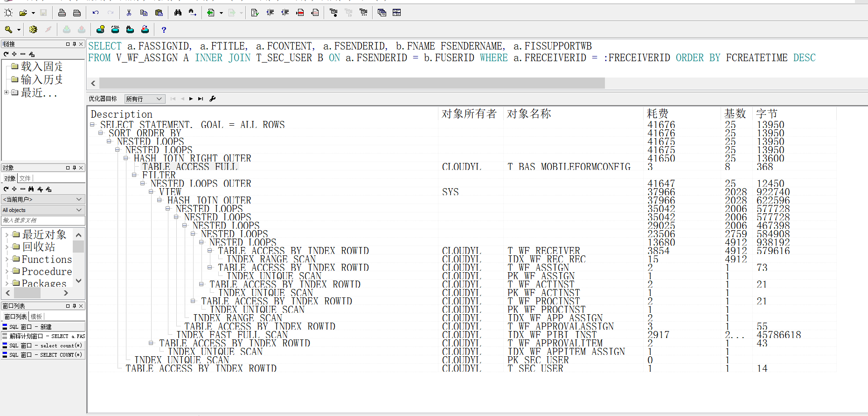Viewport: 868px width, 416px height.
Task: Click the Find binoculars icon in toolbar
Action: [x=178, y=13]
